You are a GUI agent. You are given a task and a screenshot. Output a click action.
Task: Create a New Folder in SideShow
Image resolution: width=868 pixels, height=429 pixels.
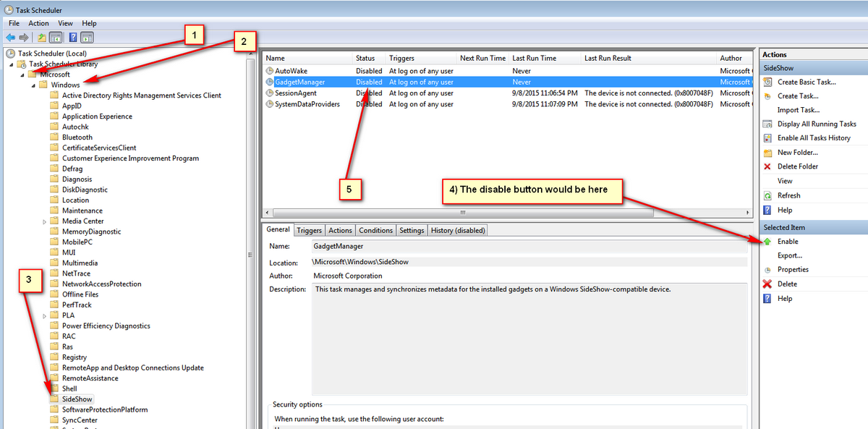coord(791,152)
